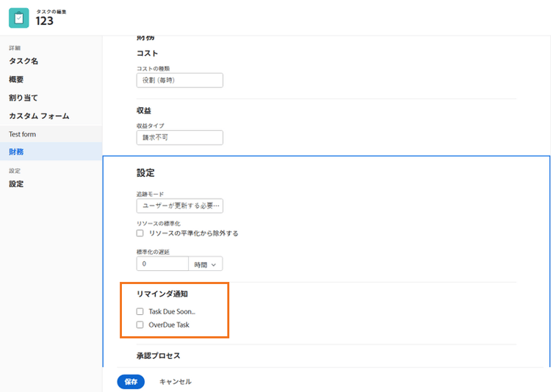Open コストの種類 dropdown
The width and height of the screenshot is (551, 392).
[x=179, y=80]
